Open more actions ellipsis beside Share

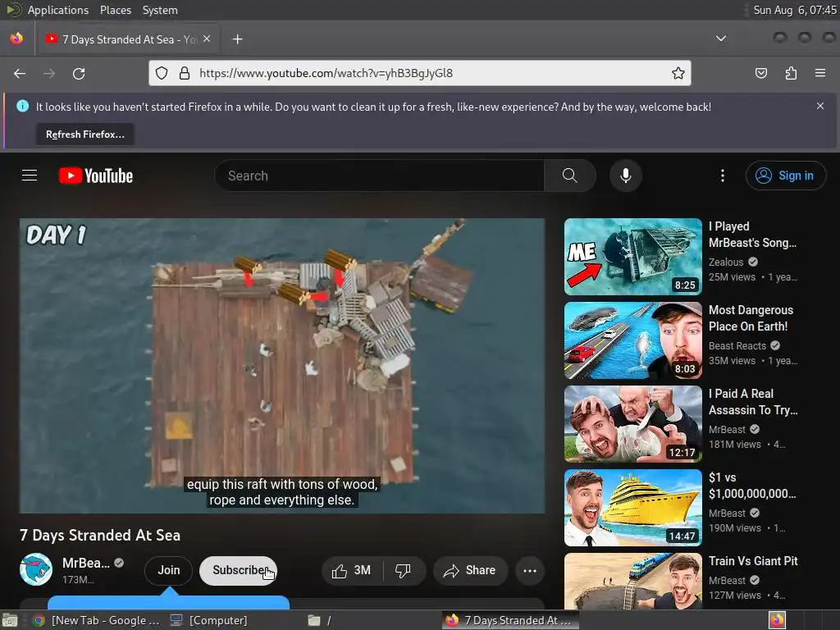(530, 571)
